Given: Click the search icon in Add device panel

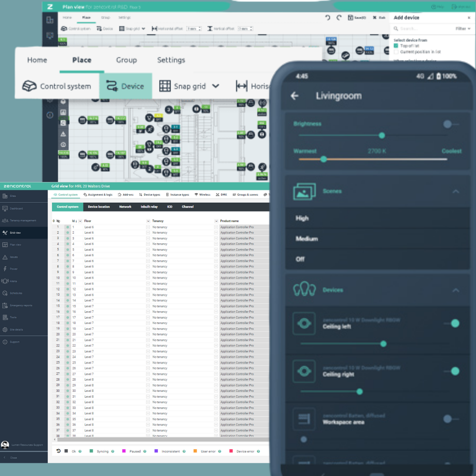Looking at the screenshot, I should (x=396, y=29).
